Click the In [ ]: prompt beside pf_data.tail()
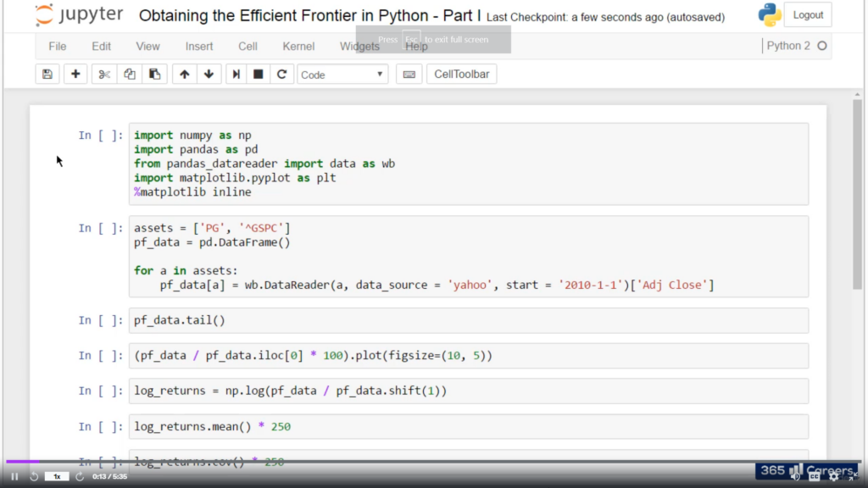Image resolution: width=868 pixels, height=488 pixels. click(101, 320)
